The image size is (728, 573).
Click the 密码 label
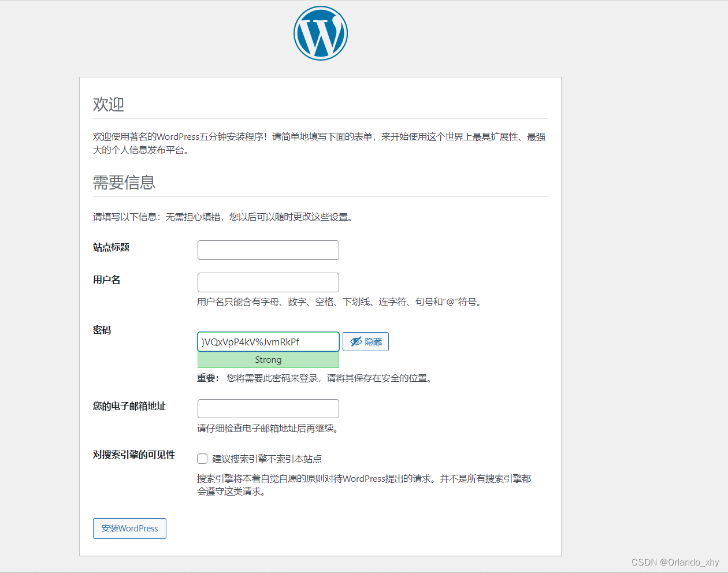pos(102,330)
